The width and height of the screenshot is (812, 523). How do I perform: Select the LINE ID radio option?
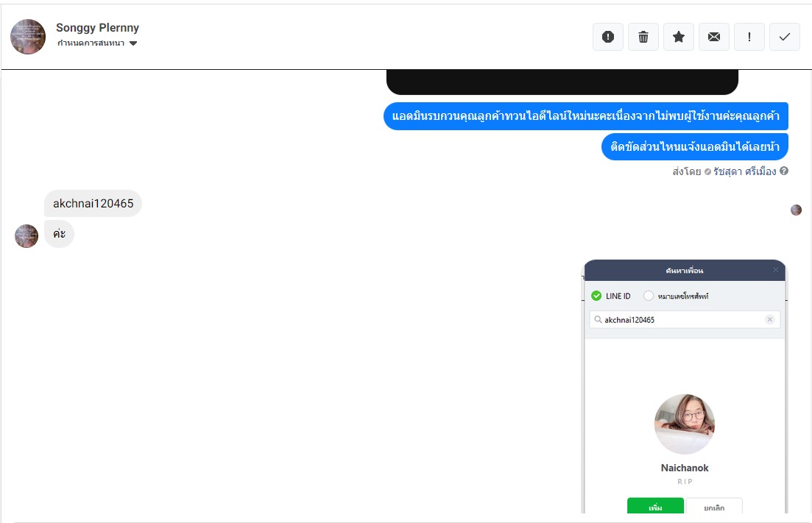point(596,296)
